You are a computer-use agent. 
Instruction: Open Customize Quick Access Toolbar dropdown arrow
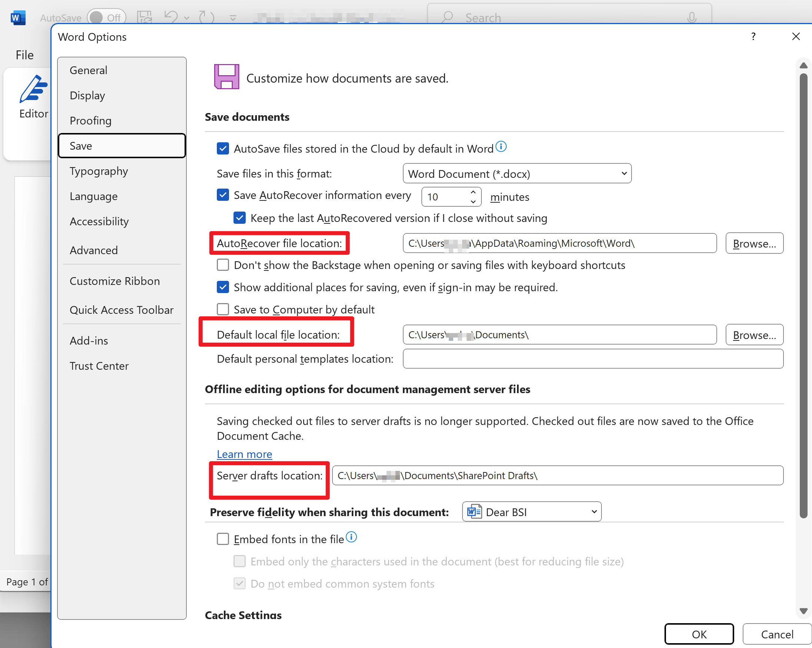coord(233,18)
